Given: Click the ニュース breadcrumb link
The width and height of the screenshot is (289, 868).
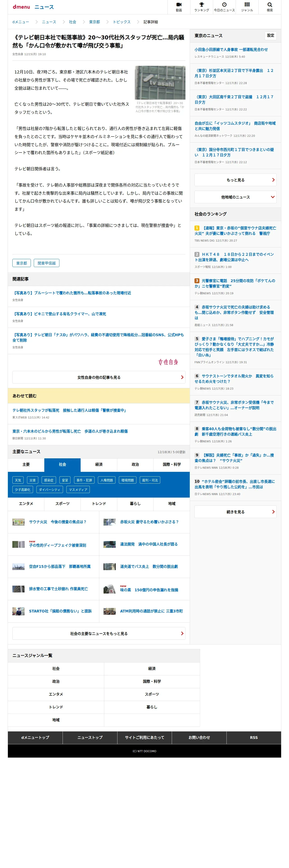Looking at the screenshot, I should [x=49, y=22].
